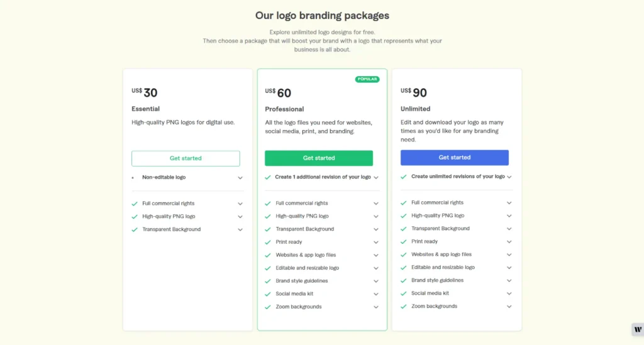The height and width of the screenshot is (345, 644).
Task: Click green Get started for Professional
Action: click(319, 158)
